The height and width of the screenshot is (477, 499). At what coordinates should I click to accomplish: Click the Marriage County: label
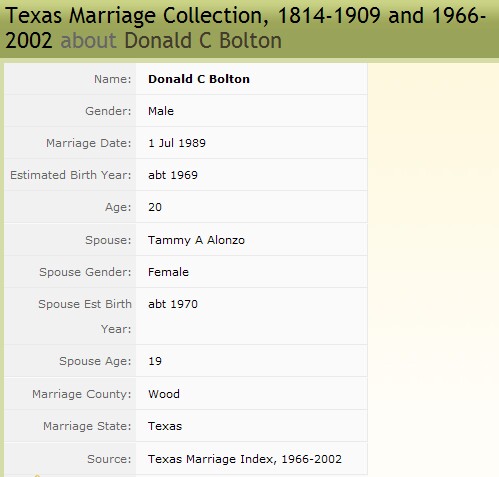coord(82,394)
